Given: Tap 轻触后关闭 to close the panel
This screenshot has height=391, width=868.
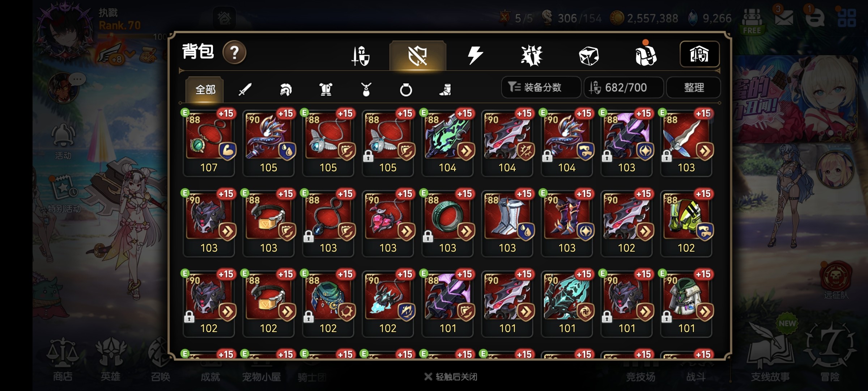Looking at the screenshot, I should point(451,377).
